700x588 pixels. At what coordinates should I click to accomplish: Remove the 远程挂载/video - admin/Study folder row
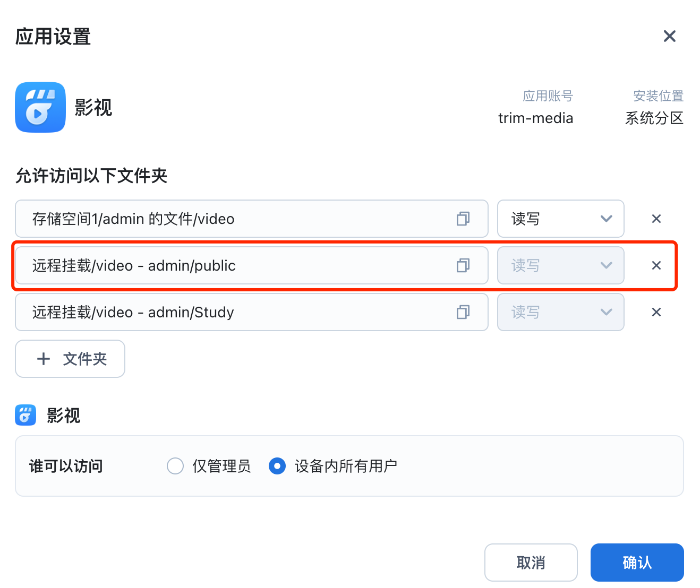tap(656, 312)
